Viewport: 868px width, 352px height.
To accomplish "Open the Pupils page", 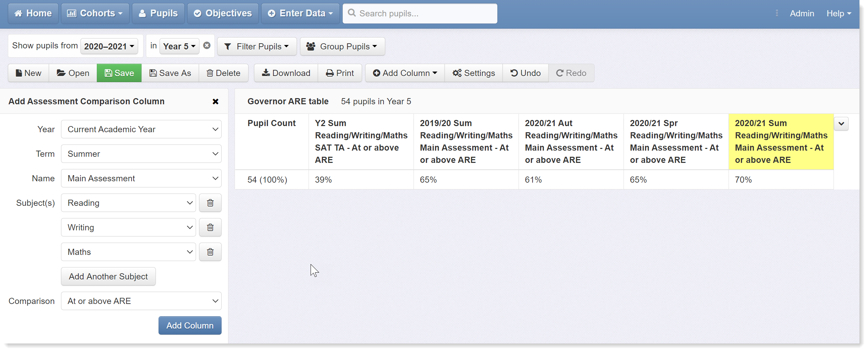I will [159, 13].
